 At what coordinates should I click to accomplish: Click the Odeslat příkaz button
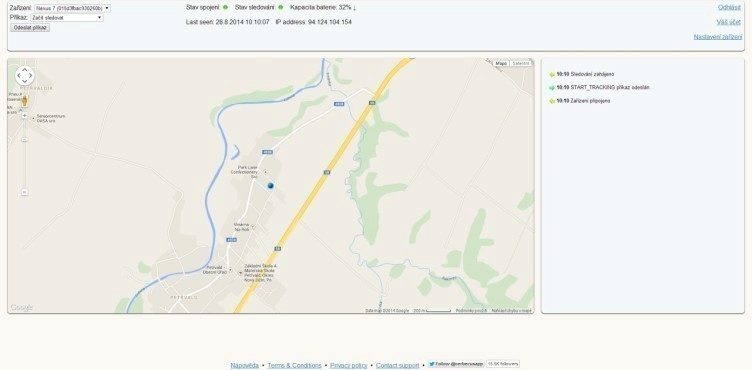click(x=30, y=27)
